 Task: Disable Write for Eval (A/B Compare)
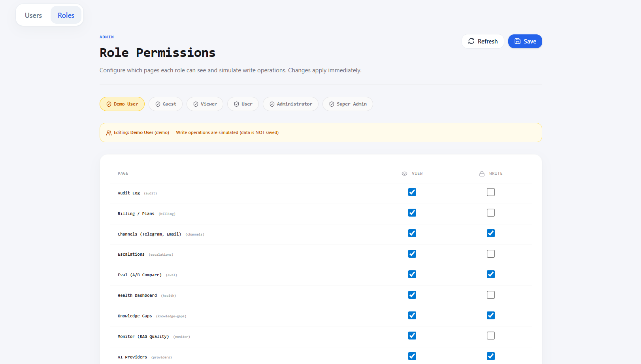point(491,274)
